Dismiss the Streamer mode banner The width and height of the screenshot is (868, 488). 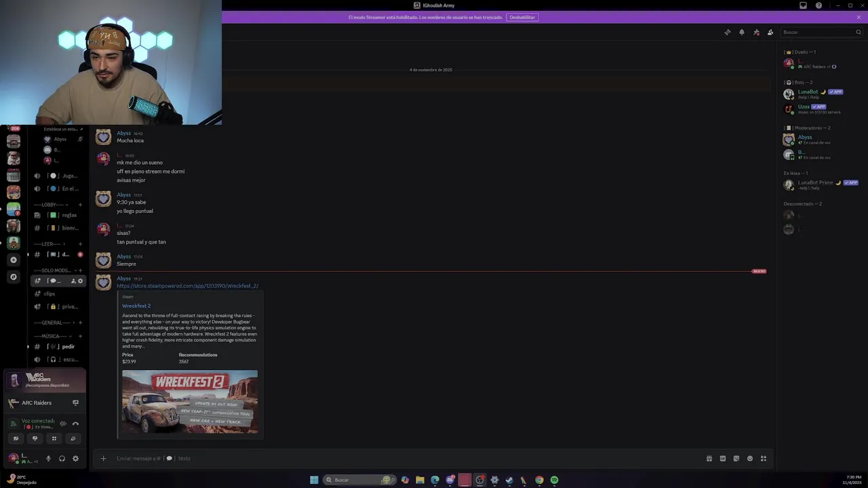[859, 17]
